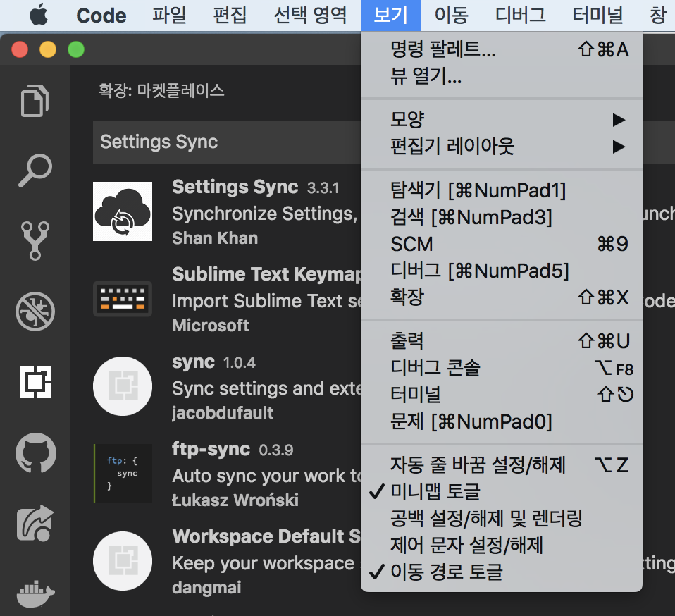The height and width of the screenshot is (616, 675).
Task: Click the jacobdufault publisher name
Action: [x=223, y=413]
